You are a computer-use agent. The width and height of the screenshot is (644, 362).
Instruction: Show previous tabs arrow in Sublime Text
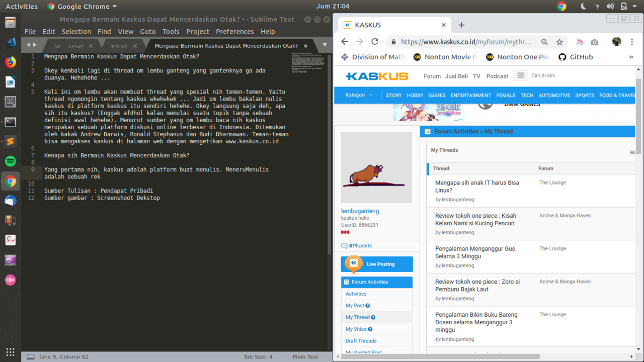28,45
